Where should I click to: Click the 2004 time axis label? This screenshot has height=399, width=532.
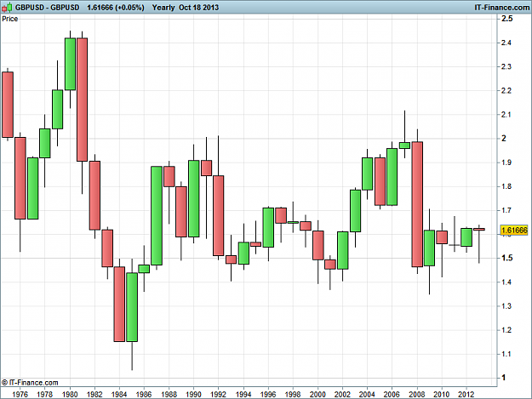click(x=367, y=394)
